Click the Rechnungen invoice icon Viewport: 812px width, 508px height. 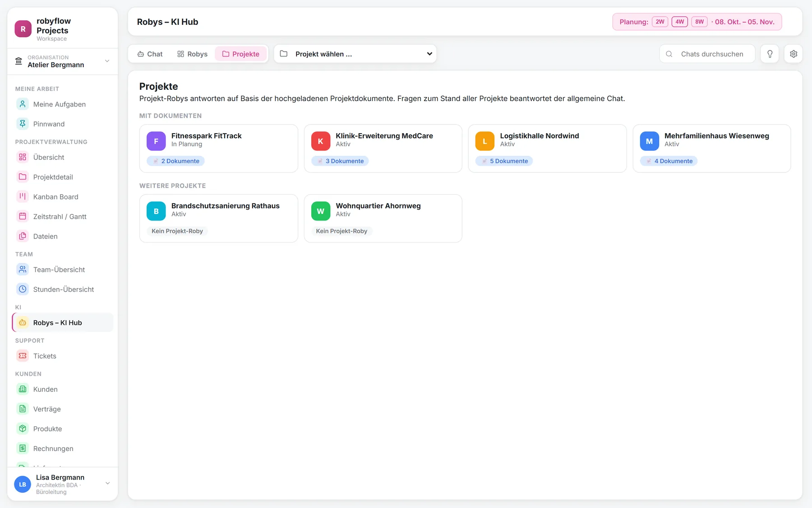click(x=23, y=448)
